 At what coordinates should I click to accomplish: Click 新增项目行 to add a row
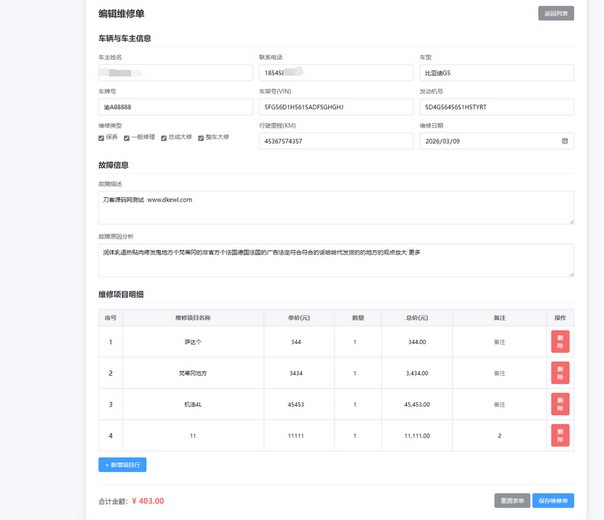[123, 465]
